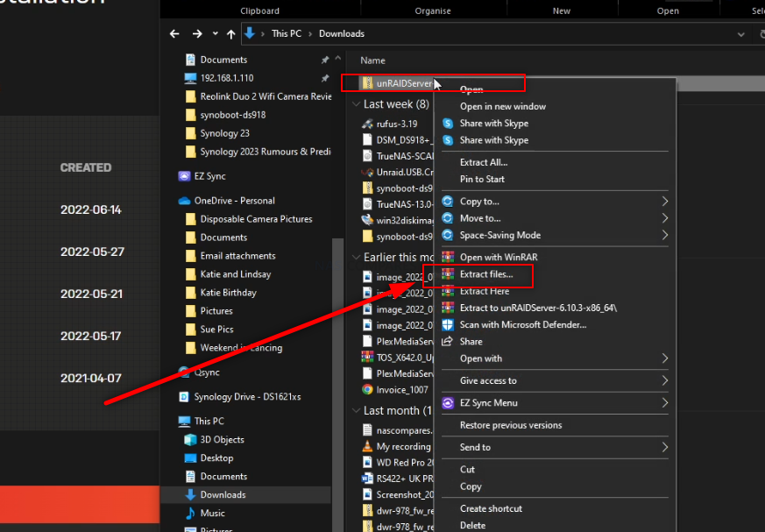Select the Invoice_1007 Chrome file icon
The width and height of the screenshot is (765, 532).
tap(367, 389)
